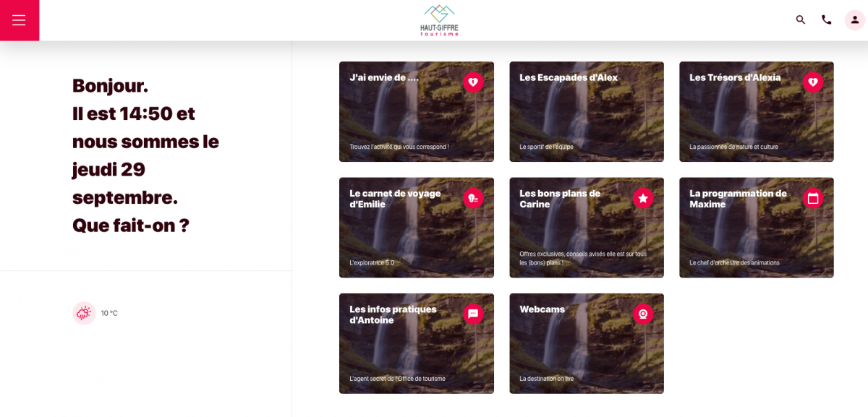Click icon on Le carnet de voyage d'Emilie
Image resolution: width=868 pixels, height=417 pixels.
coord(473,198)
